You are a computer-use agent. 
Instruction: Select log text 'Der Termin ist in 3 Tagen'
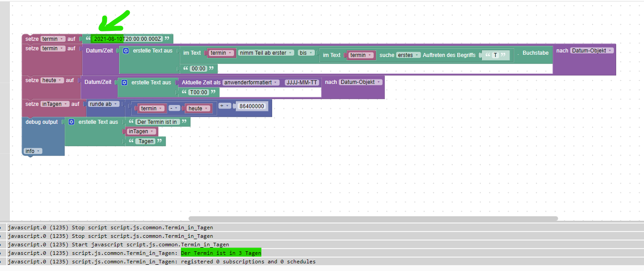(x=221, y=253)
